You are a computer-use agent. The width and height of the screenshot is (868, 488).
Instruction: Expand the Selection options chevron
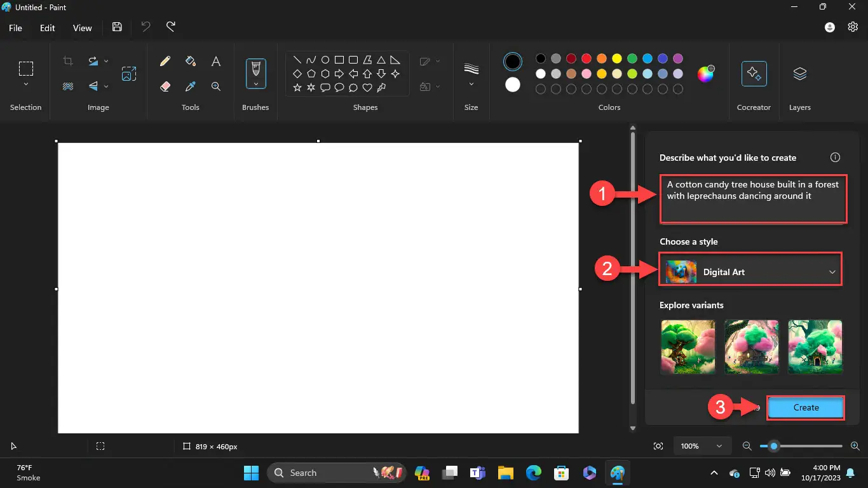pyautogui.click(x=25, y=85)
